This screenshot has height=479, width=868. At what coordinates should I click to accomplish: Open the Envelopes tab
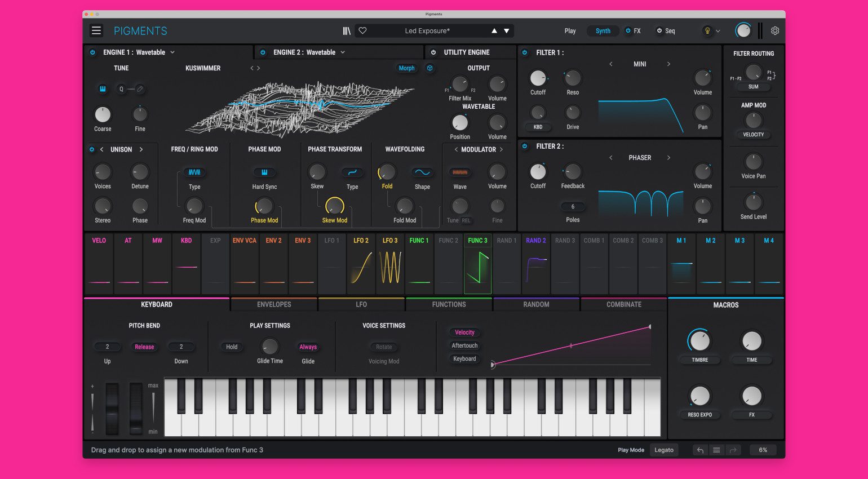click(274, 304)
